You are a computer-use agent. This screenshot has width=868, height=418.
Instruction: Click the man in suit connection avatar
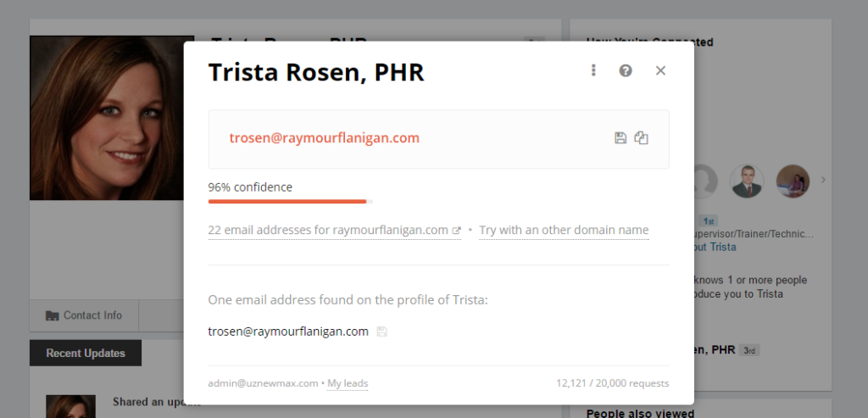click(747, 181)
